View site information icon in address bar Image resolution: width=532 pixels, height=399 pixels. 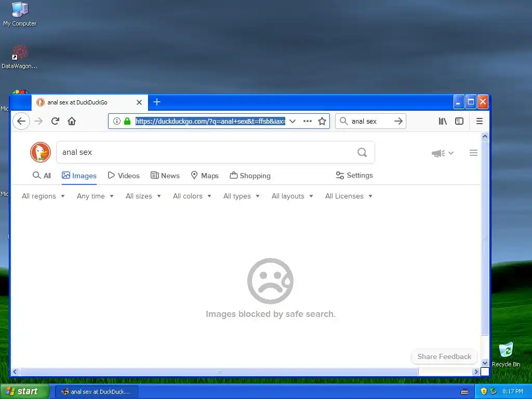pos(117,121)
